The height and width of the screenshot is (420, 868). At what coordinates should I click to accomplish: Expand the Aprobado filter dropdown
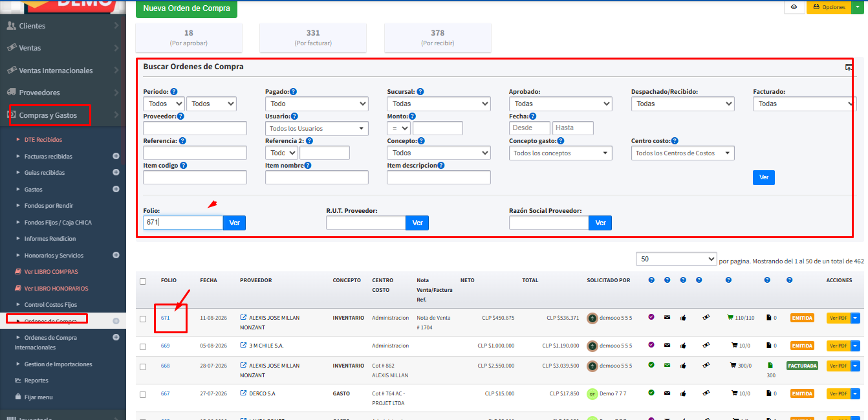pos(560,104)
